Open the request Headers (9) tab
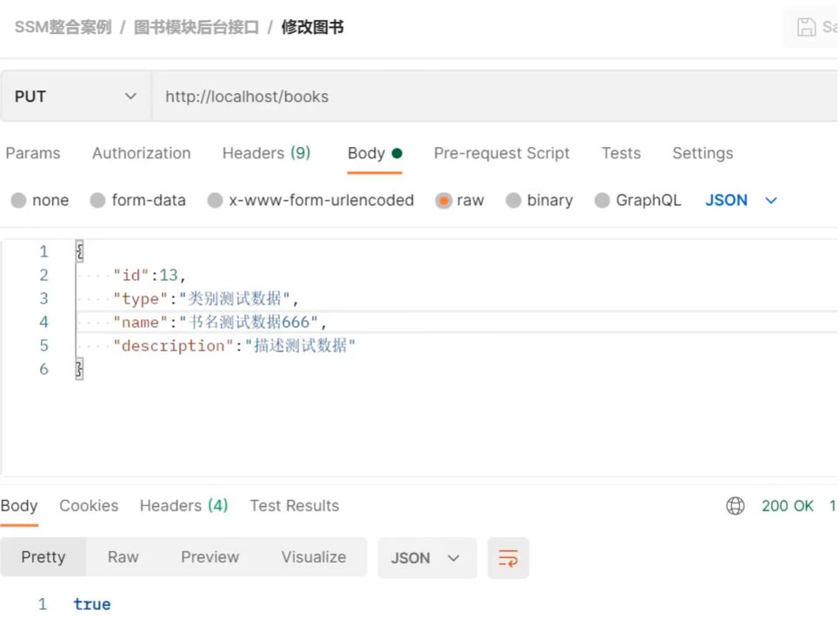The height and width of the screenshot is (640, 840). point(266,154)
